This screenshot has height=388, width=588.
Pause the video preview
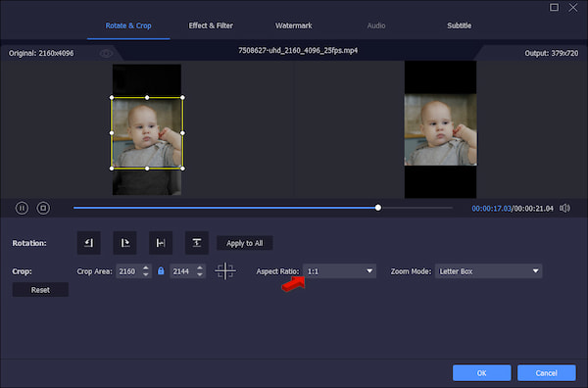22,208
